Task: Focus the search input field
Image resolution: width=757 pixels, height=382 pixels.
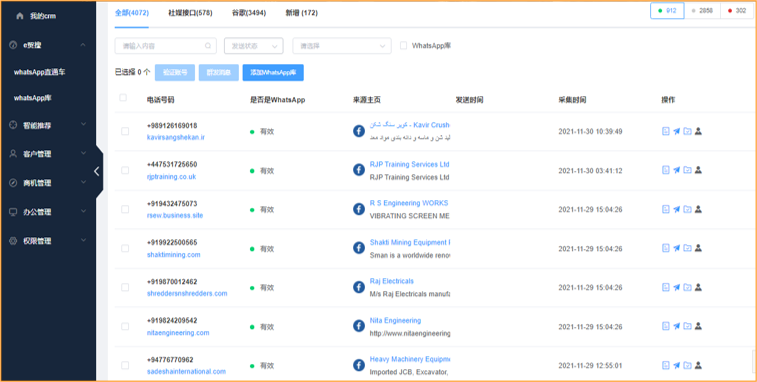Action: [166, 46]
